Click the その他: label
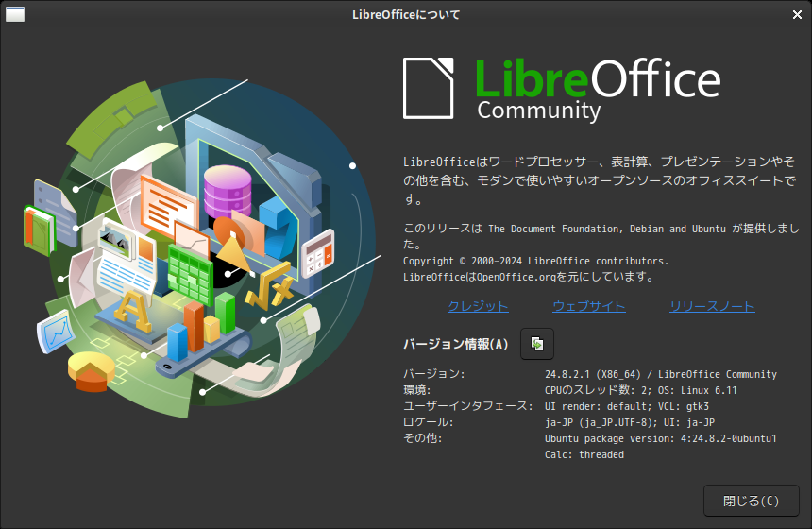812x529 pixels. tap(423, 438)
